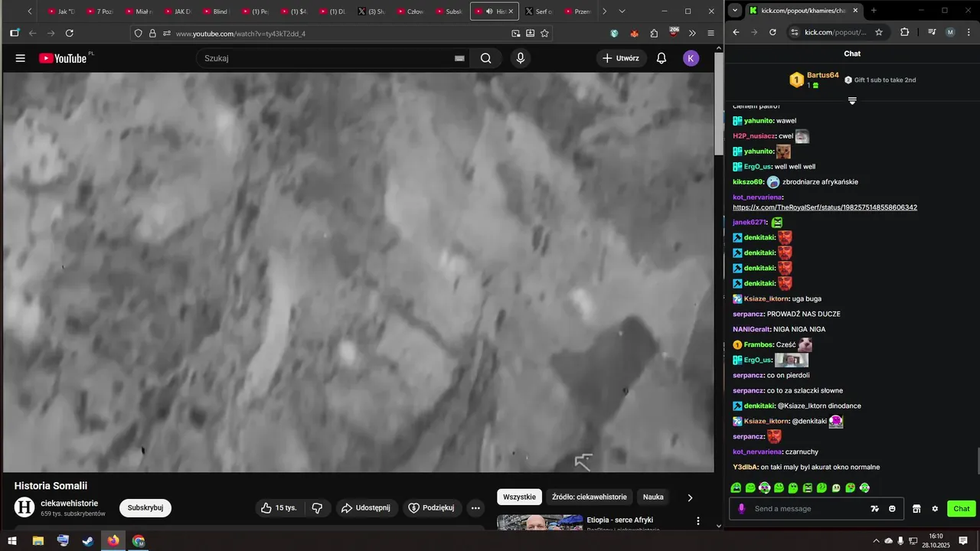Viewport: 980px width, 551px height.
Task: Toggle picture-in-picture icon in Firefox address bar
Action: [x=516, y=33]
